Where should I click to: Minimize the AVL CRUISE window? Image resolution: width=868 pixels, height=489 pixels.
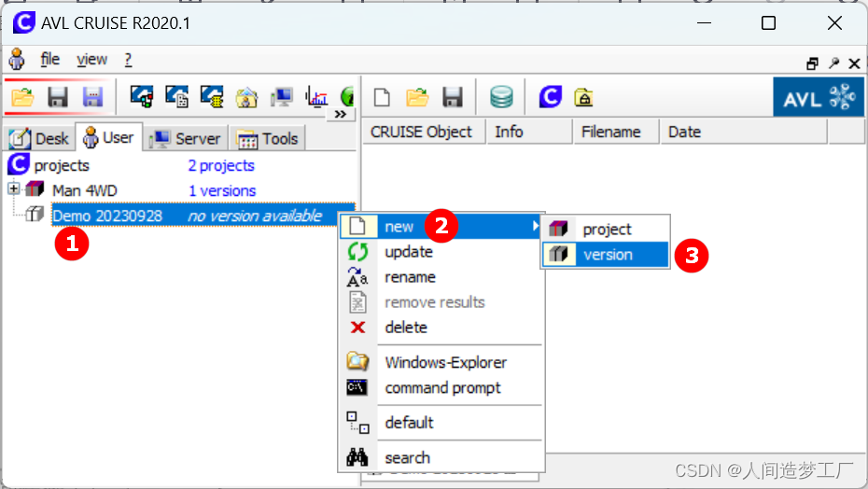[704, 23]
